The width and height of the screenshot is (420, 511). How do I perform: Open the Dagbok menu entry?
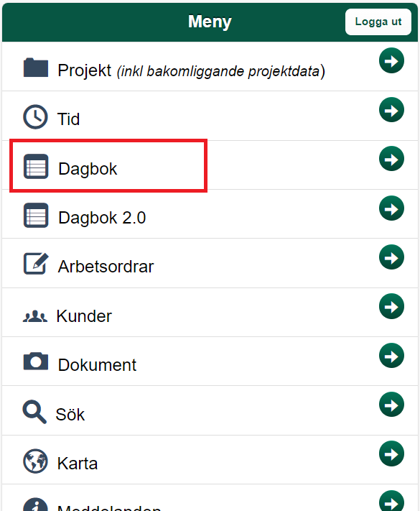coord(88,169)
